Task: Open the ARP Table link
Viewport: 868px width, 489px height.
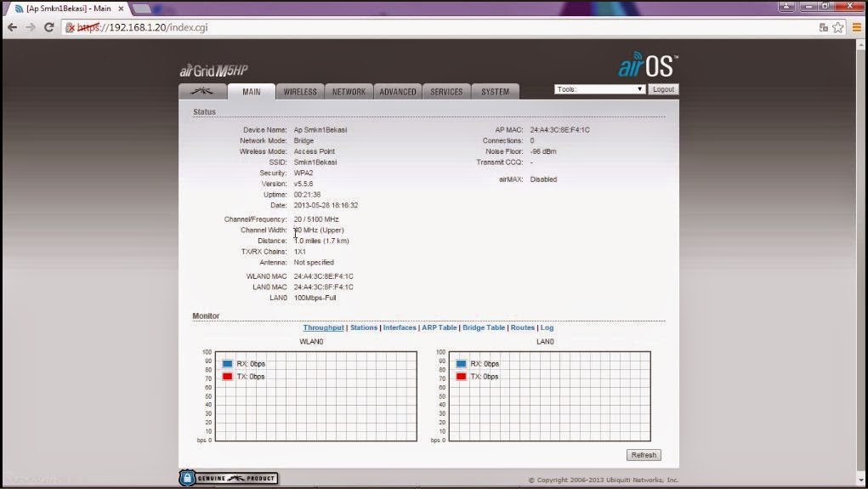Action: coord(439,328)
